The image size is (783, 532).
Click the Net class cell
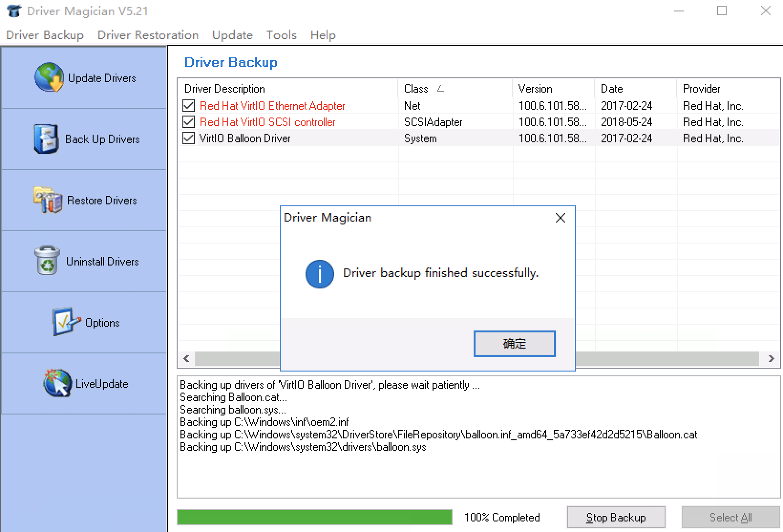tap(412, 106)
